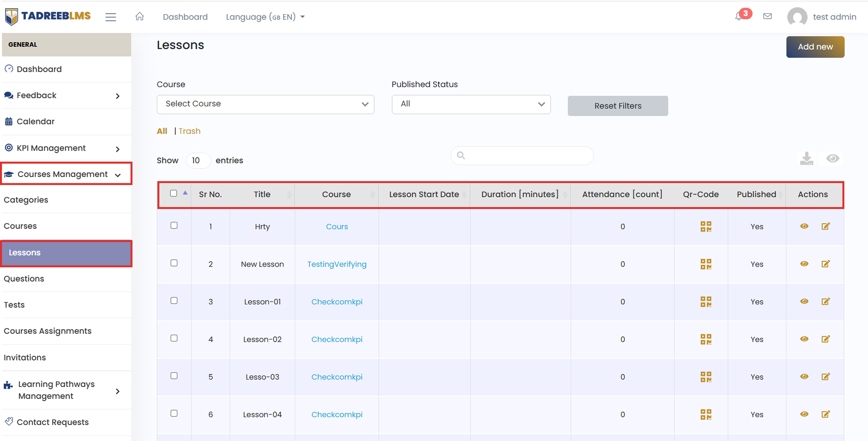Click the Reset Filters button
The width and height of the screenshot is (868, 441).
pyautogui.click(x=618, y=106)
